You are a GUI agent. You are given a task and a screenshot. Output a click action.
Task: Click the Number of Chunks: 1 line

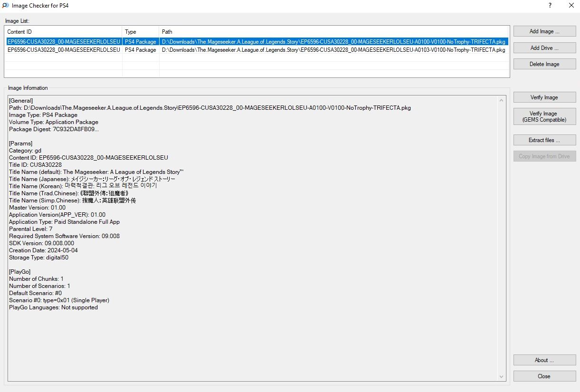[x=36, y=279]
